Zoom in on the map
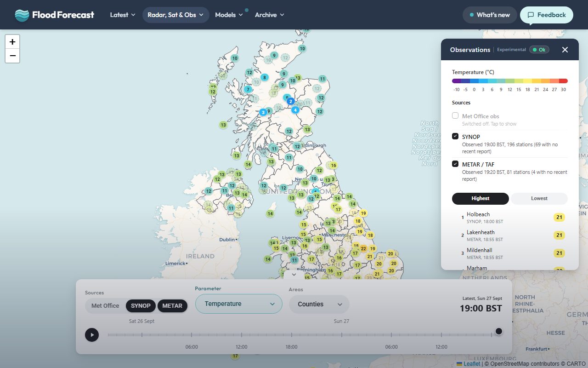Screen dimensions: 588x368 click(x=12, y=41)
